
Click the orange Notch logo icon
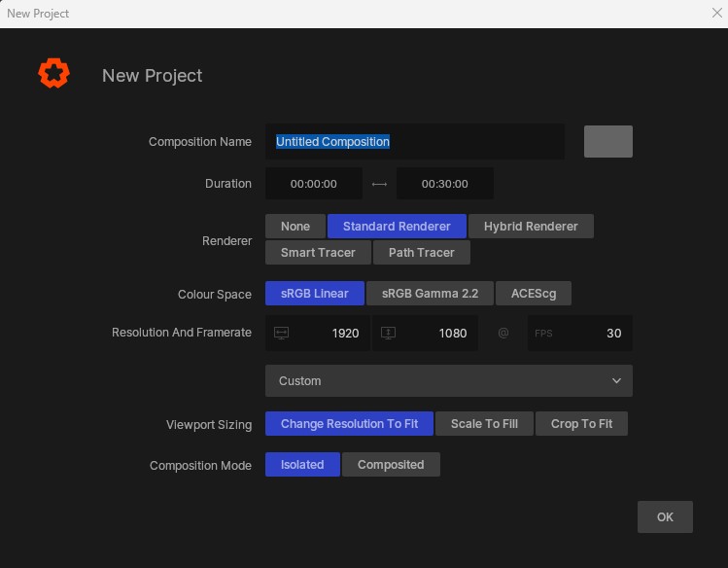point(53,74)
